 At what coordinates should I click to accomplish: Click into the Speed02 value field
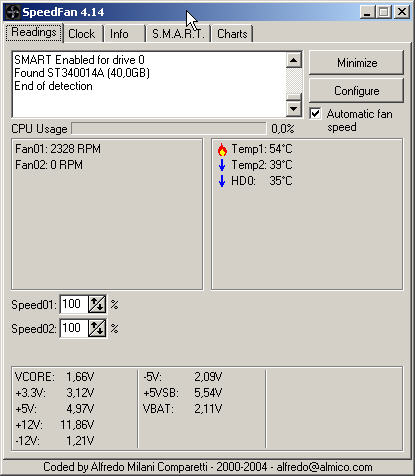(x=74, y=328)
